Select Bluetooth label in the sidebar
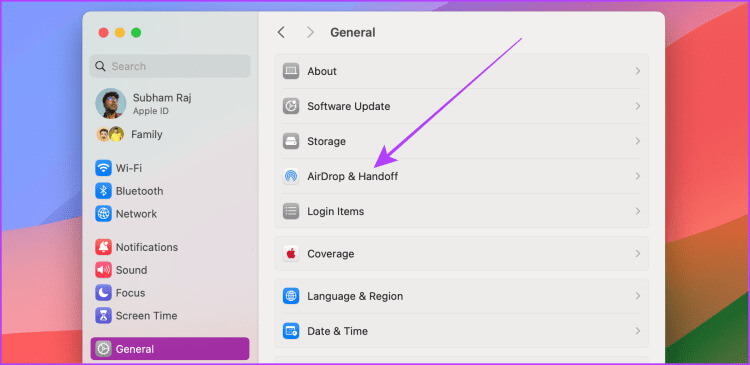This screenshot has width=750, height=365. [139, 191]
